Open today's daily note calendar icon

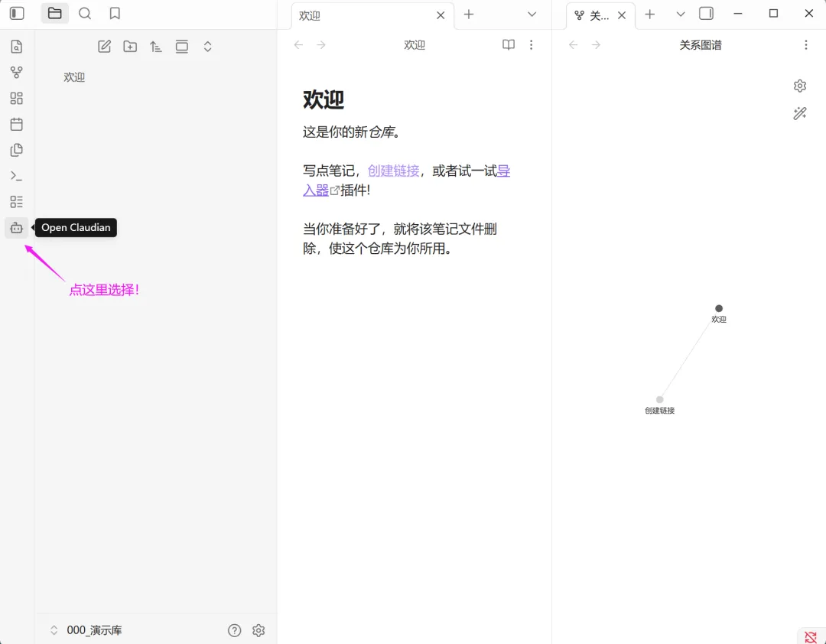[x=16, y=124]
